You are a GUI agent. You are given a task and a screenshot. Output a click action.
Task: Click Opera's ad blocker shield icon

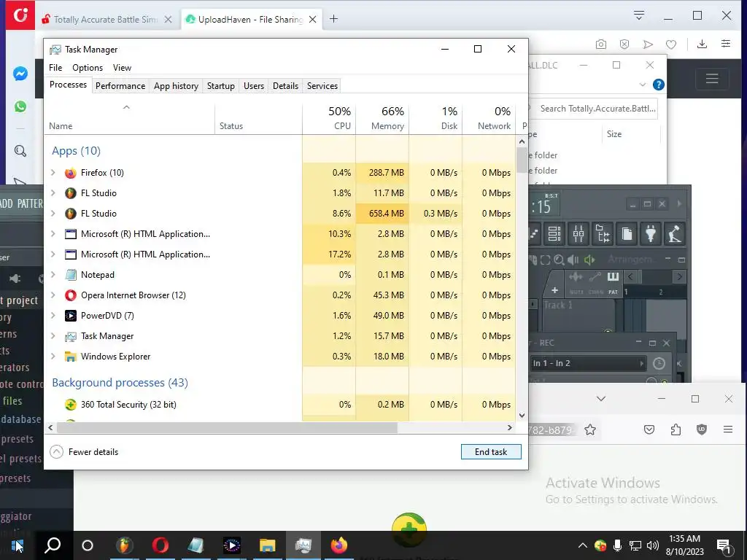coord(624,44)
